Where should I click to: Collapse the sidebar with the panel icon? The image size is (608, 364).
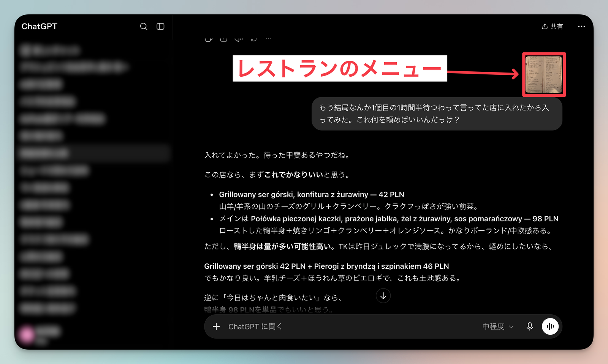point(160,27)
